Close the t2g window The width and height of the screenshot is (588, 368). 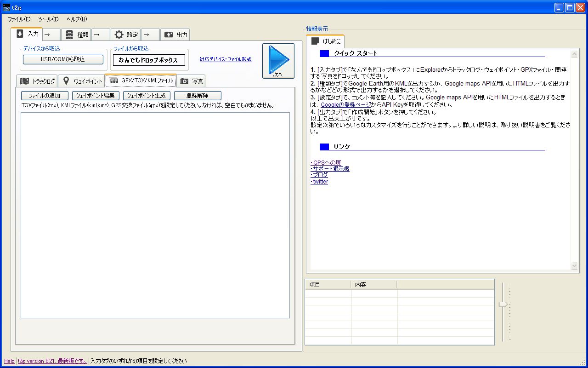pos(580,7)
